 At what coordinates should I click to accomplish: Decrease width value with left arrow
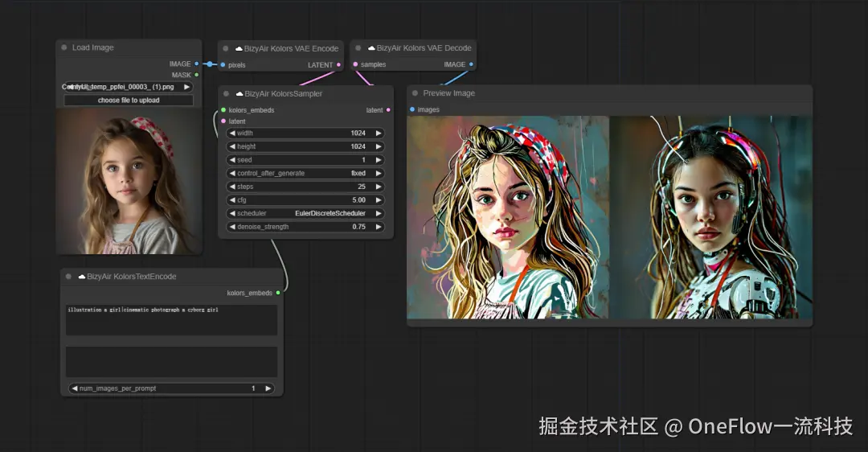coord(232,133)
